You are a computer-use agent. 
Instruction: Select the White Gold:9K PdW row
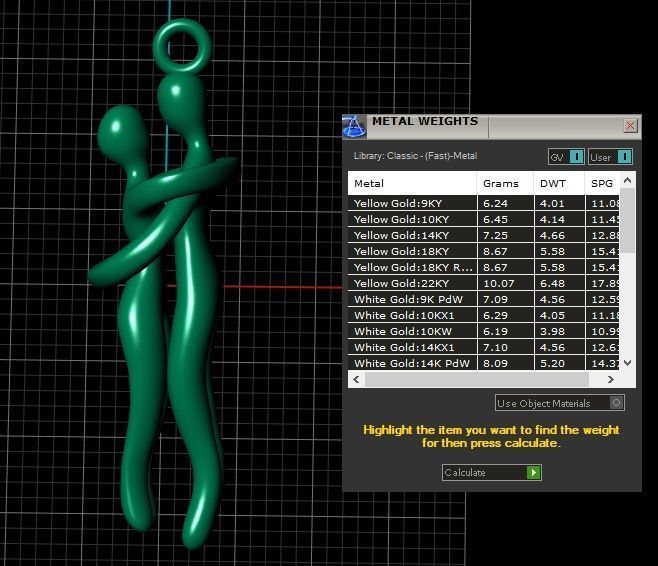[x=483, y=299]
